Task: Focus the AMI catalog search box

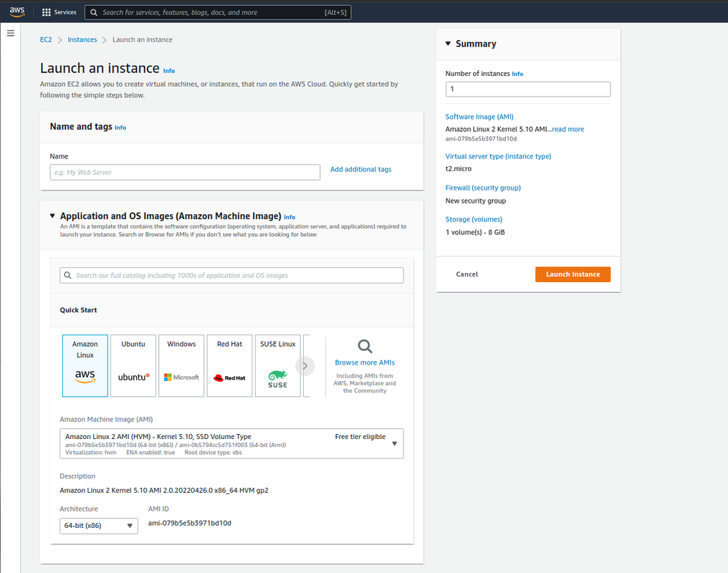Action: [231, 275]
